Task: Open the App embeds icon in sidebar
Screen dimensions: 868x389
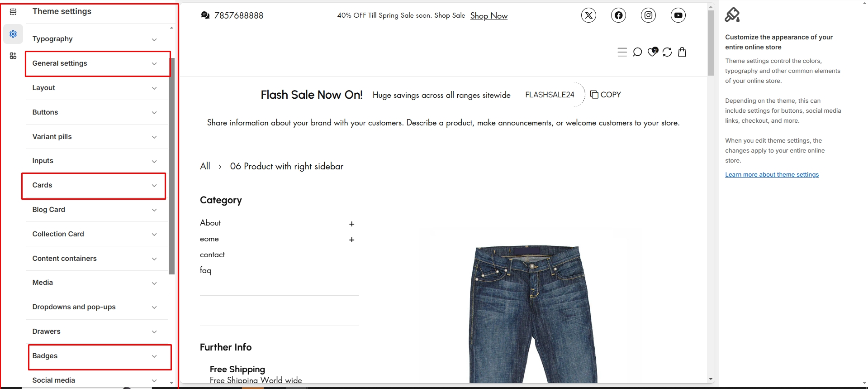Action: coord(13,56)
